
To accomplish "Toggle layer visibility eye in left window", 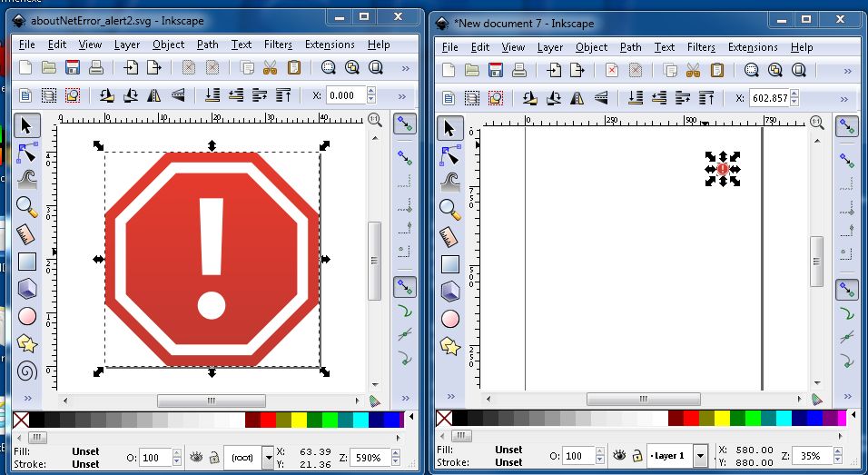I will click(x=196, y=456).
